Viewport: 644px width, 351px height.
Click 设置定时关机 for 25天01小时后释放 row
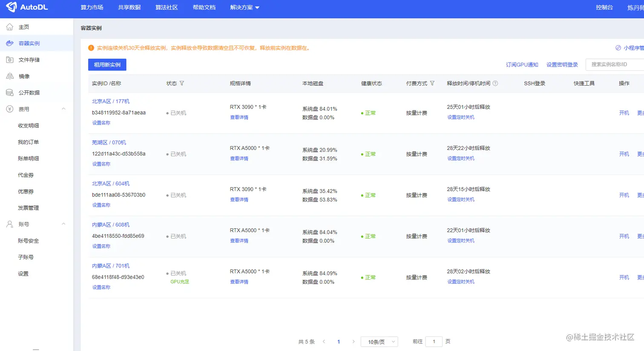(x=461, y=117)
